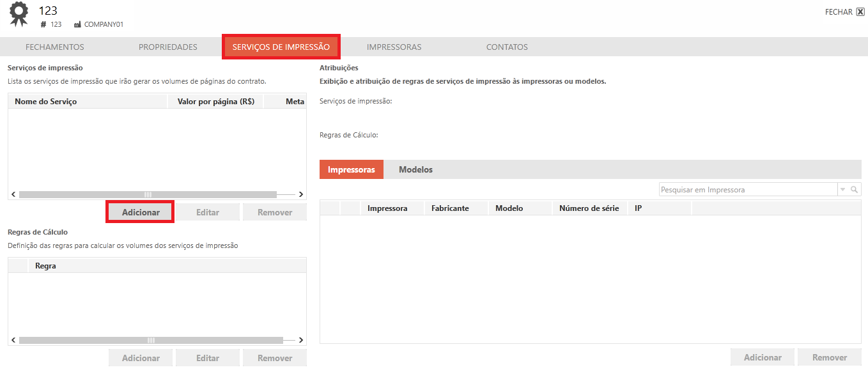This screenshot has width=868, height=372.
Task: Open the printer search filter dropdown arrow
Action: pos(842,190)
